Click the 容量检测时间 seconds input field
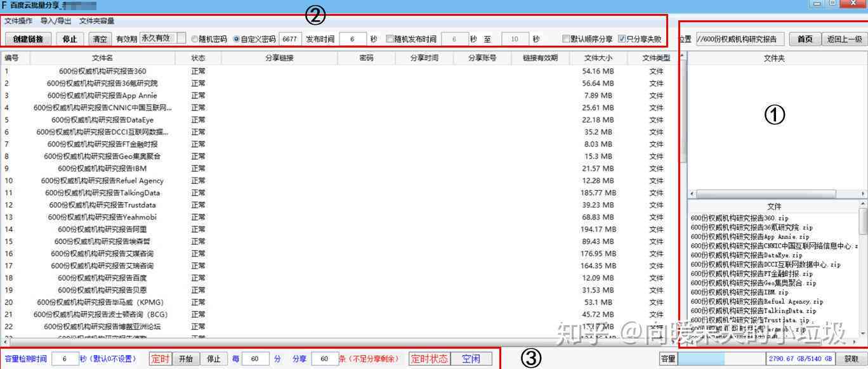This screenshot has height=369, width=868. [x=65, y=359]
